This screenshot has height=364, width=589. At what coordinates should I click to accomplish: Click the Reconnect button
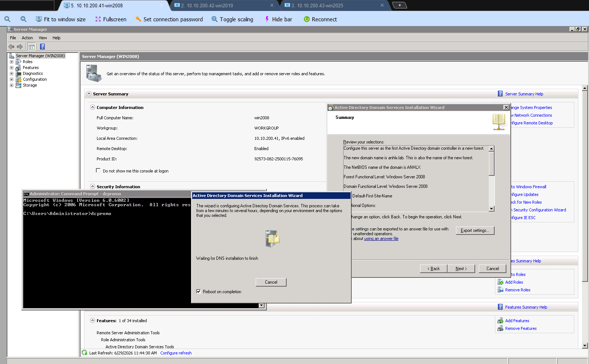pos(320,19)
